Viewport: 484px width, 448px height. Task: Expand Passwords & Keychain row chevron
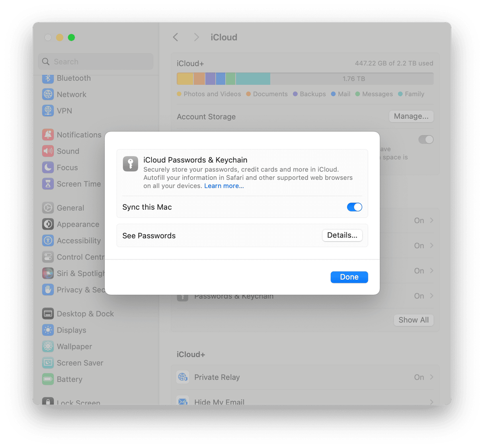432,296
